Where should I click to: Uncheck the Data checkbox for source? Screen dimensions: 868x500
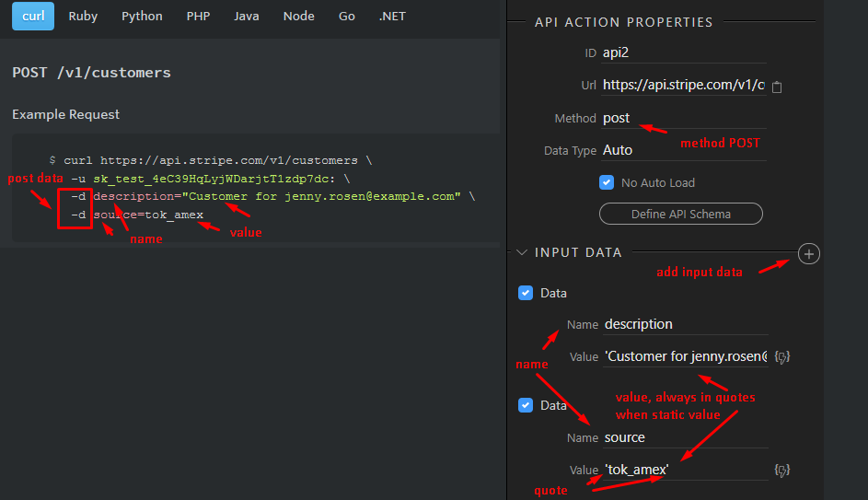click(x=526, y=405)
